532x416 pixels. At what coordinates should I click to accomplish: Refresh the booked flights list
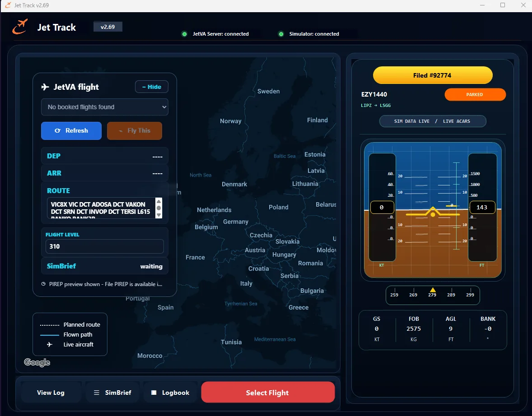[x=71, y=130]
